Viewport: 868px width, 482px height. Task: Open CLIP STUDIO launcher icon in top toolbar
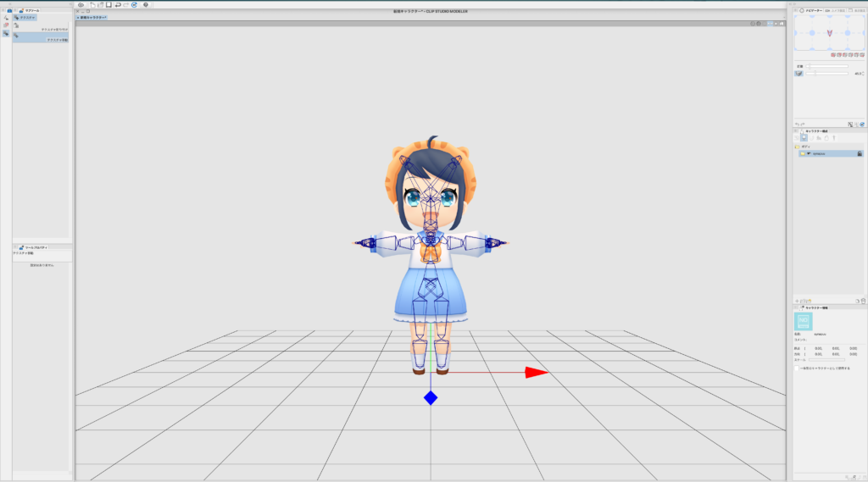[x=81, y=5]
